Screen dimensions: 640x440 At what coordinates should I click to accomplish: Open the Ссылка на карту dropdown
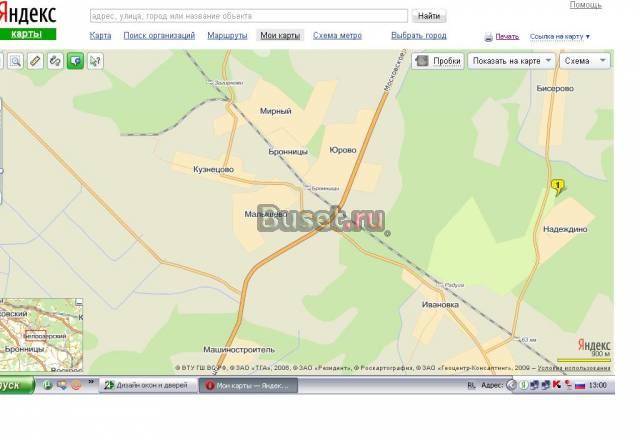[560, 37]
